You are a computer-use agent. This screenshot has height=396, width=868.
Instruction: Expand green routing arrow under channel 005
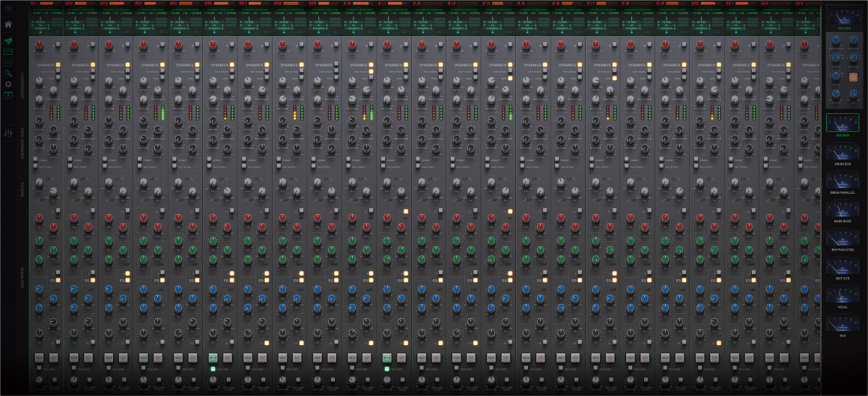(x=178, y=32)
